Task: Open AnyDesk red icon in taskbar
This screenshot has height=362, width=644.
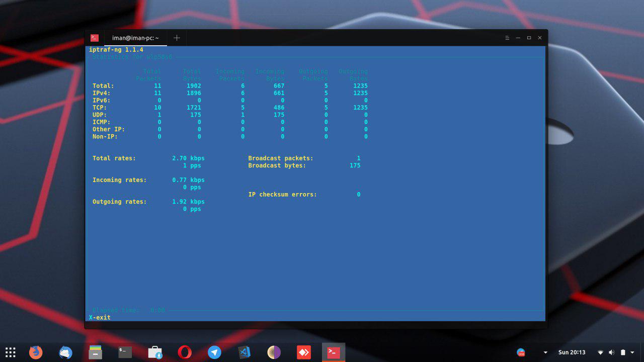Action: [x=303, y=352]
